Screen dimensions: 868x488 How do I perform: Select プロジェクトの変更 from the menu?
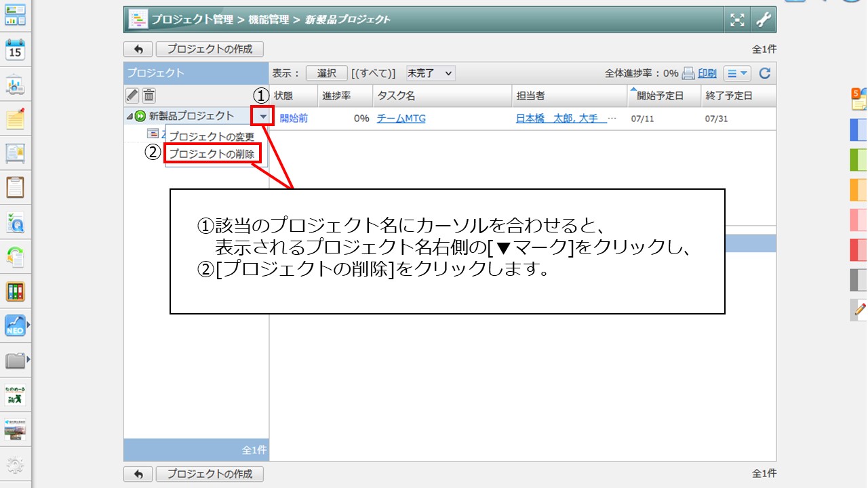click(212, 136)
